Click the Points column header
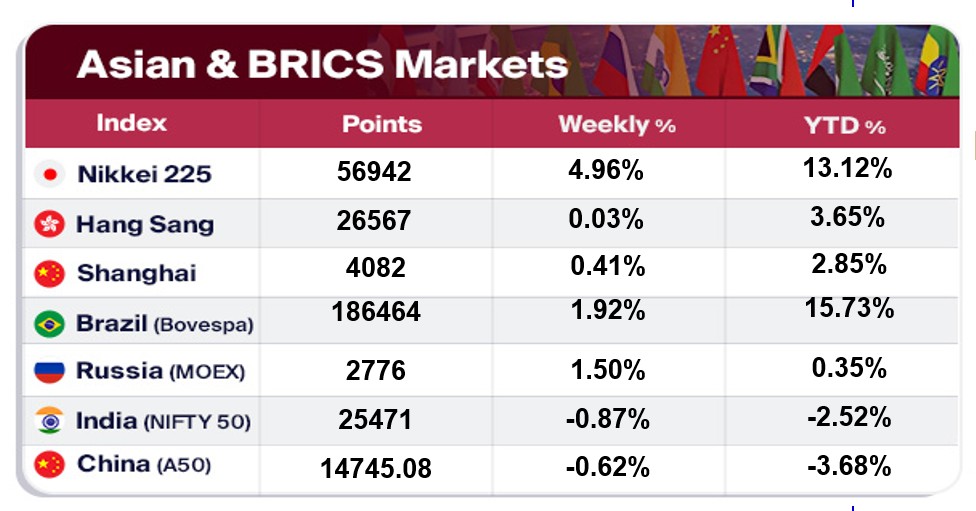 (x=381, y=125)
